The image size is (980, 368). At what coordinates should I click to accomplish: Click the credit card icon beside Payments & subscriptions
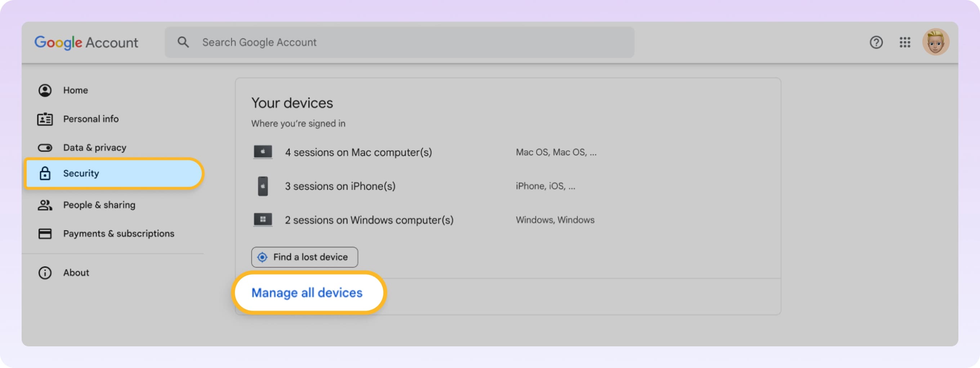(x=45, y=233)
